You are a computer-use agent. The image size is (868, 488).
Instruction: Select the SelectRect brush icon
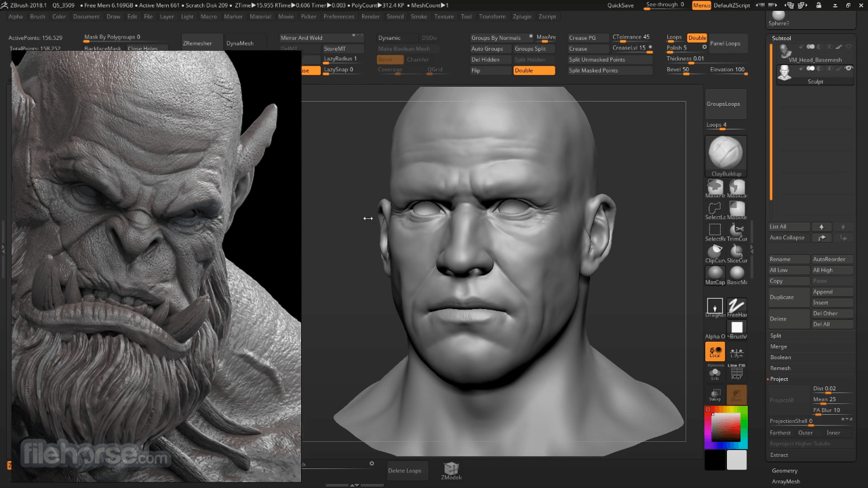pyautogui.click(x=715, y=230)
